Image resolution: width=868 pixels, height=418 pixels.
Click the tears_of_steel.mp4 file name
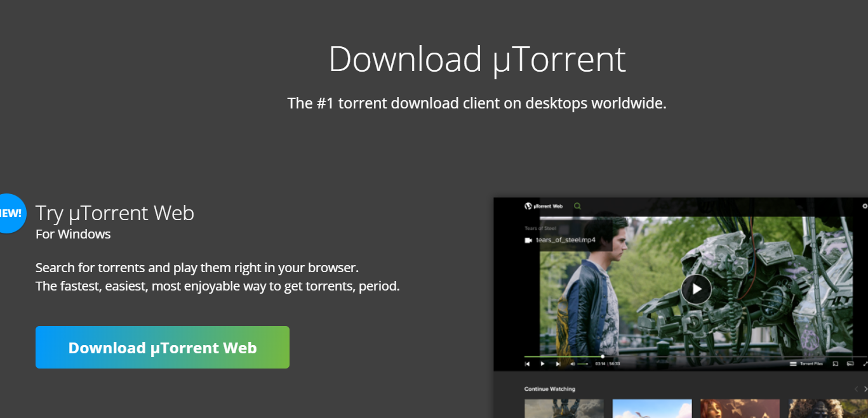pos(566,240)
